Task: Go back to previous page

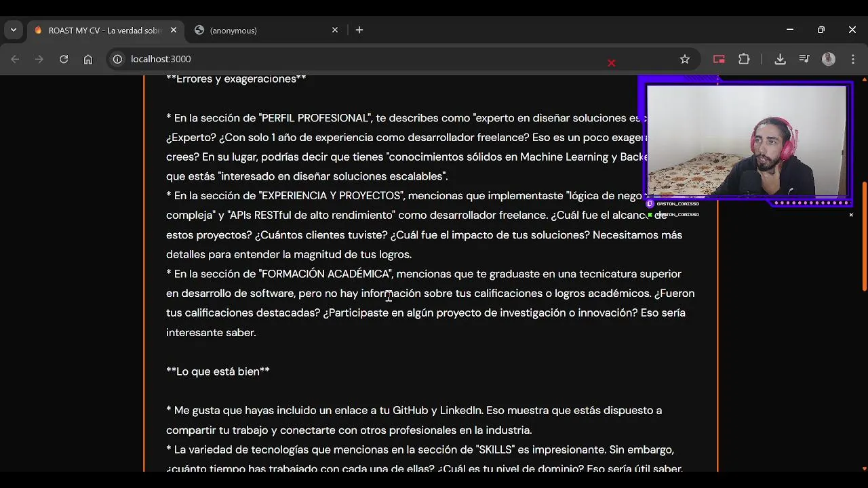Action: tap(15, 59)
